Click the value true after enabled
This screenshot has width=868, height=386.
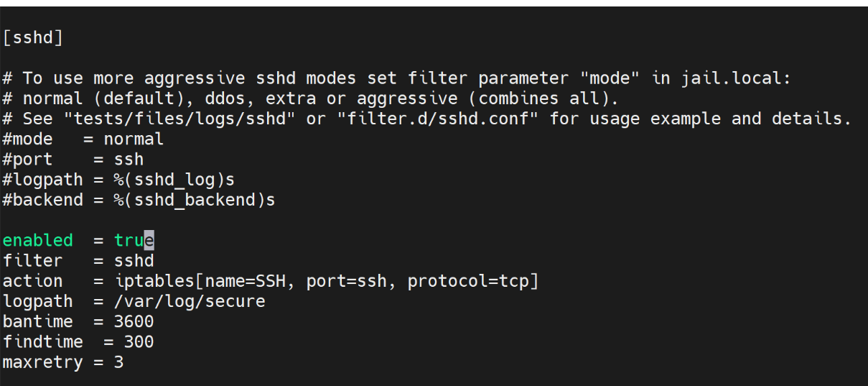(134, 240)
